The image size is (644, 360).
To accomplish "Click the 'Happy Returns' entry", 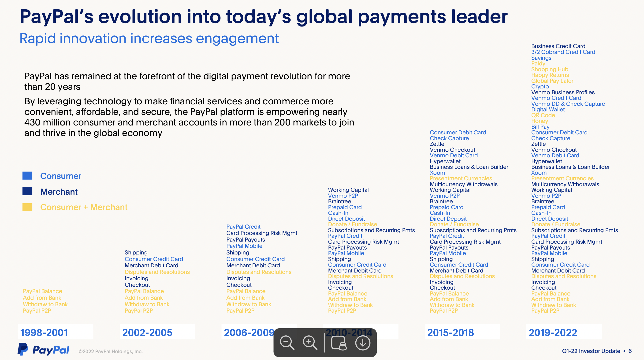I will tap(550, 75).
